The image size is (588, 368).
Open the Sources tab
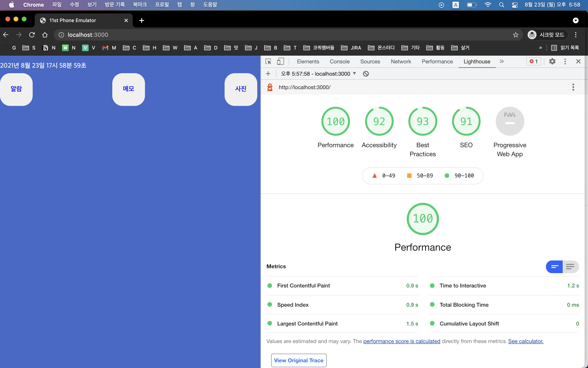[x=370, y=62]
